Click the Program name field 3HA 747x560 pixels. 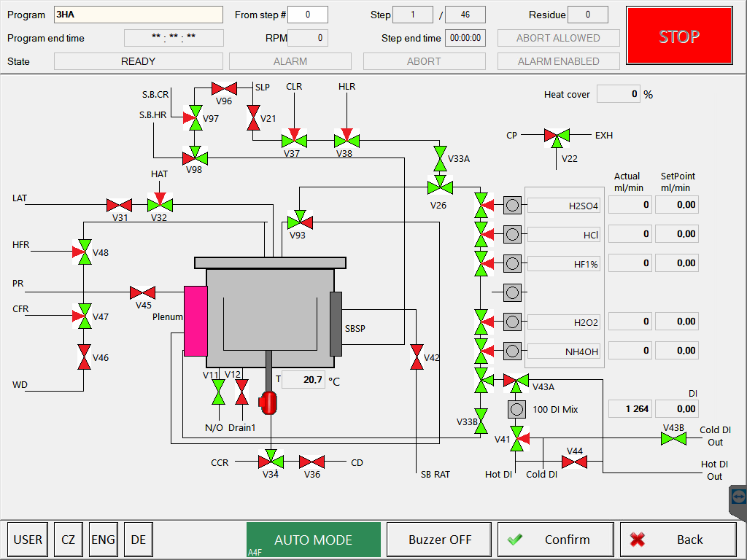(x=139, y=15)
